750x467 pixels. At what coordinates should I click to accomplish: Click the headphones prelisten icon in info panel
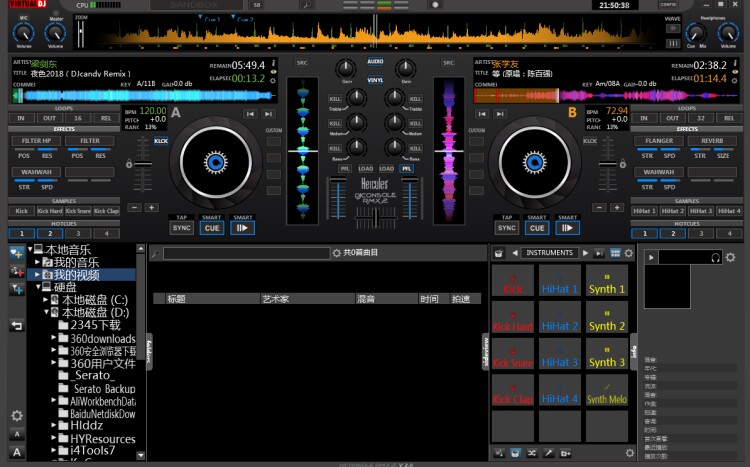[x=716, y=257]
